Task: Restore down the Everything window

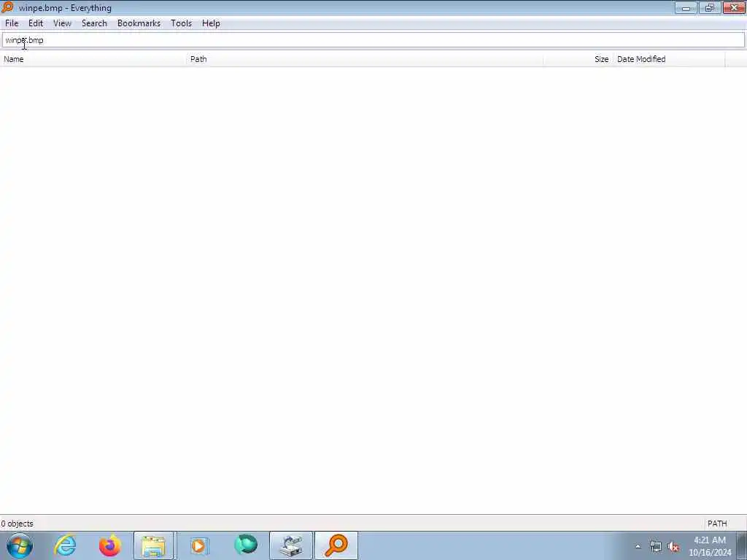Action: (710, 7)
